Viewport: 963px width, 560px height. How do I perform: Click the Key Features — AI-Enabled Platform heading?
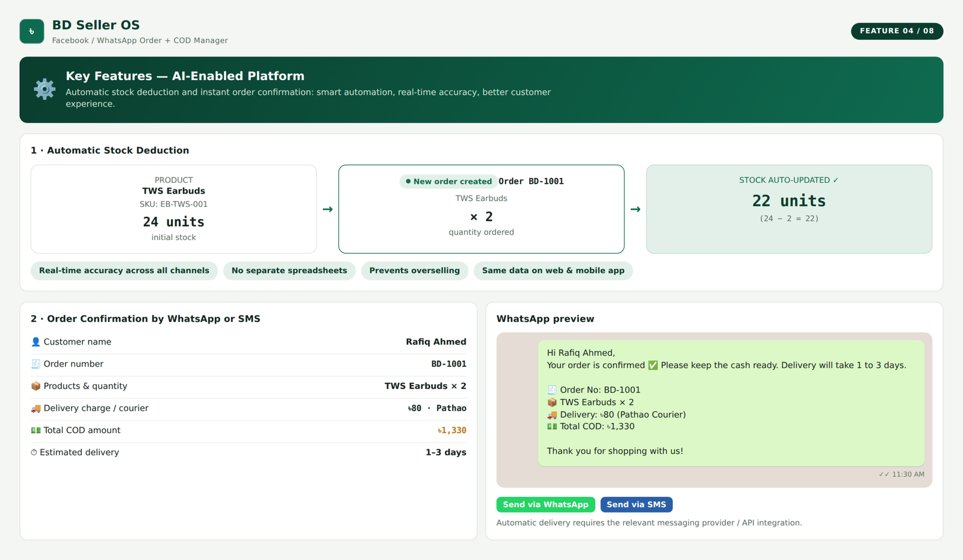pos(185,76)
